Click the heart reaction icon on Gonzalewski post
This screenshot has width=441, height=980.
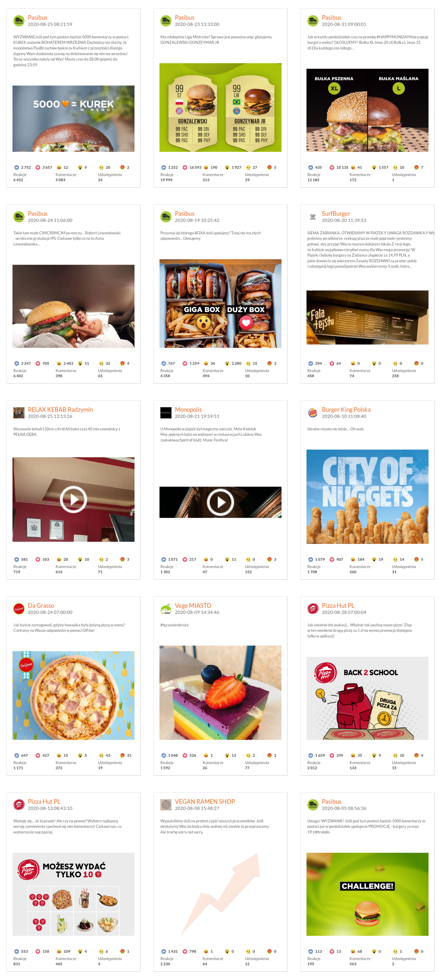coord(185,167)
